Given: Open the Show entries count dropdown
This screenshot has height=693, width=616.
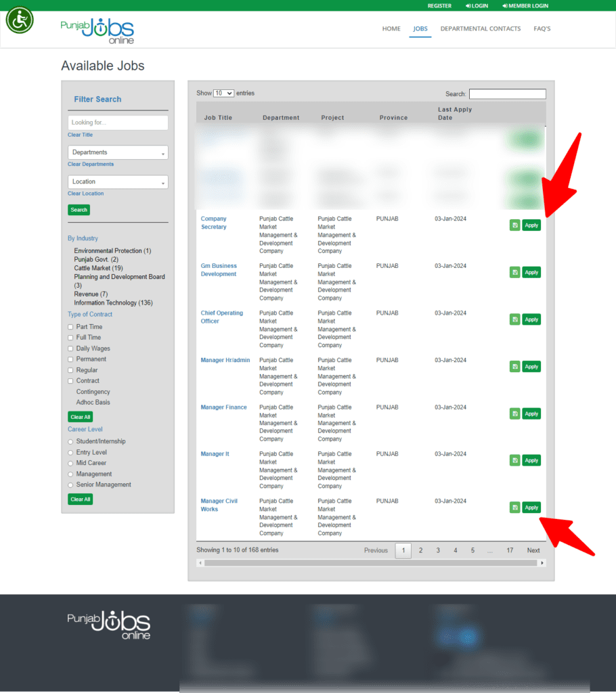Looking at the screenshot, I should click(x=223, y=93).
